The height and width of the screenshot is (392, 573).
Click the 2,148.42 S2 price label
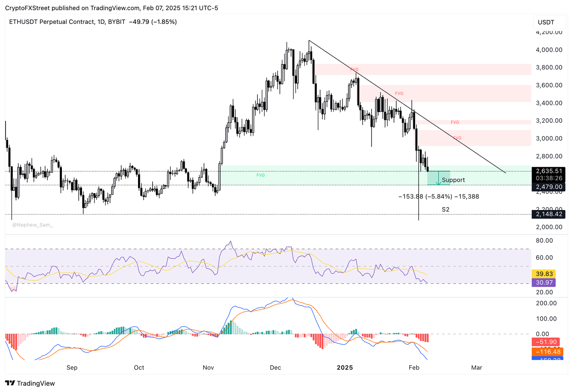[x=549, y=214]
